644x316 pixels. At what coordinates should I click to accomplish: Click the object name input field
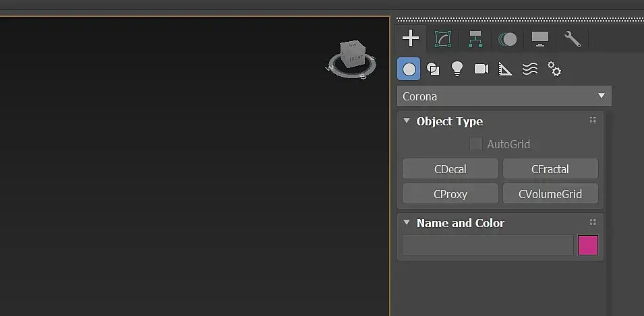coord(488,245)
